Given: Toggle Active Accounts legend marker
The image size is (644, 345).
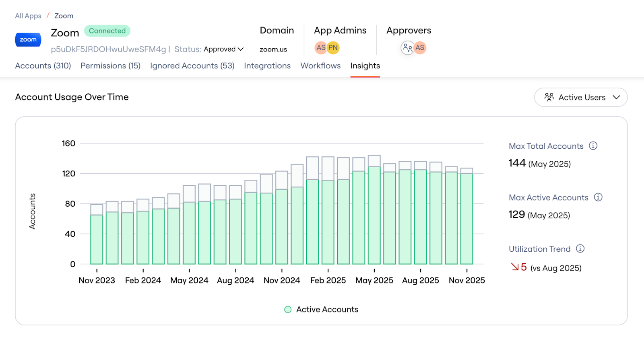Looking at the screenshot, I should [288, 310].
